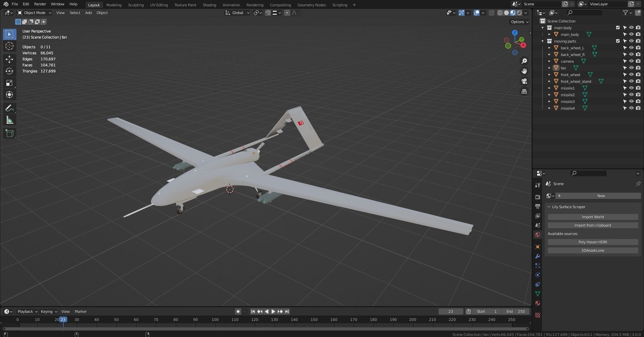Select solid viewport shading sphere

506,13
